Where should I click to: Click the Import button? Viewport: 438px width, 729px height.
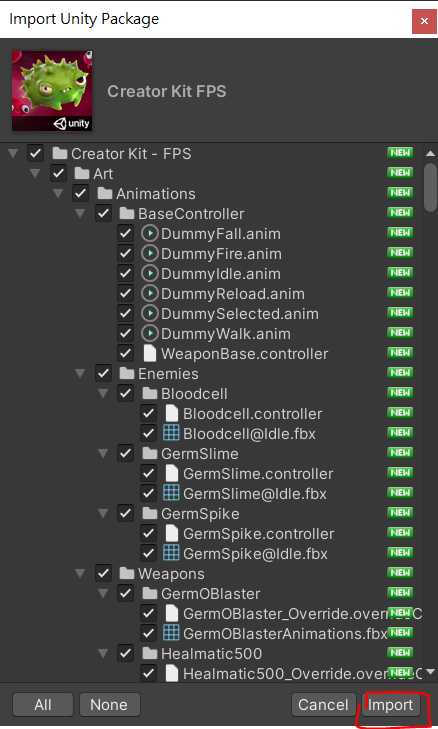(391, 705)
